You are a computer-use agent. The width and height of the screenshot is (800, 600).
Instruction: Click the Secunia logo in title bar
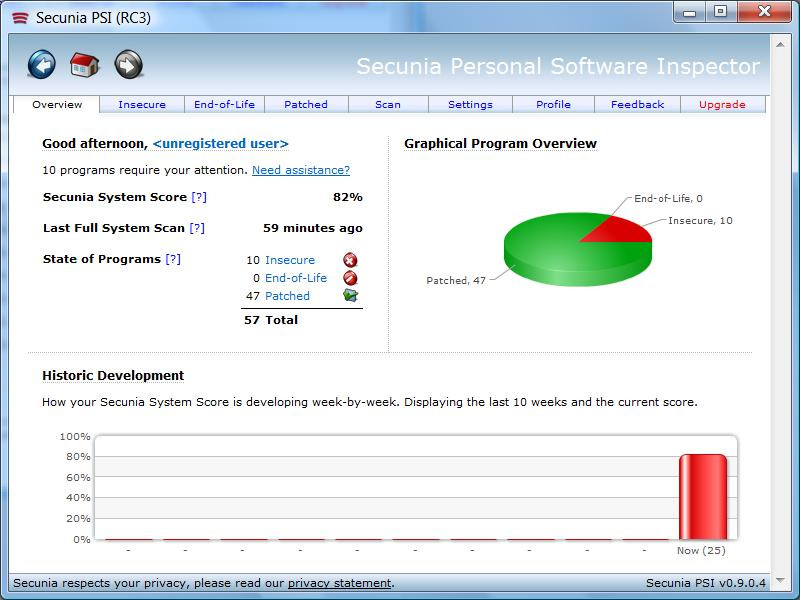(20, 18)
